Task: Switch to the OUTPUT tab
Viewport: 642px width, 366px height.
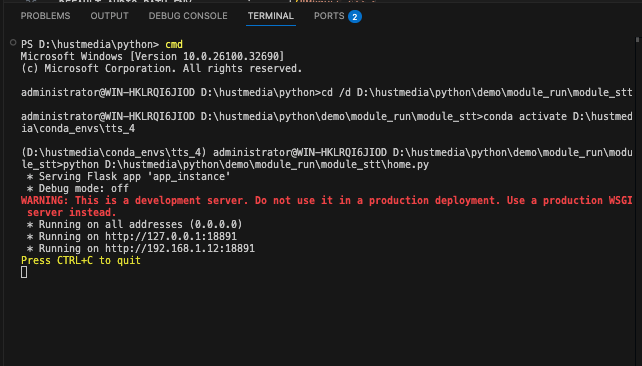Action: click(109, 16)
